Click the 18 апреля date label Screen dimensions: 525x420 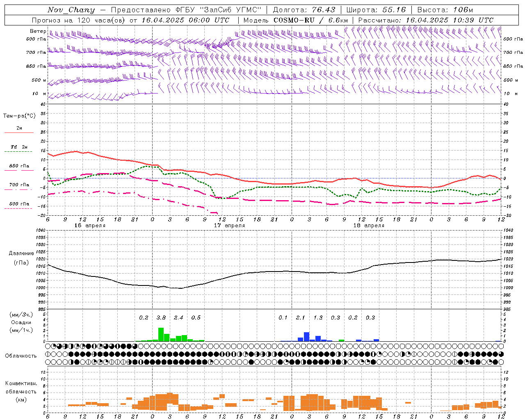tap(369, 226)
